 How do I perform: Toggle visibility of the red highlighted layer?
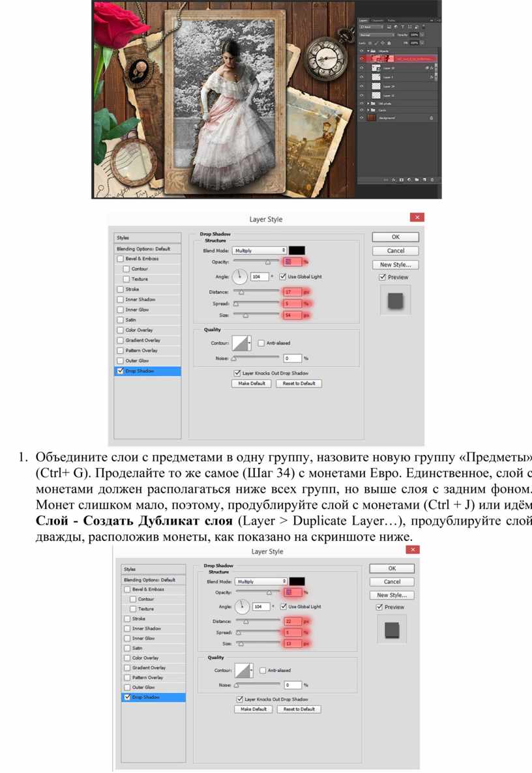(x=361, y=59)
